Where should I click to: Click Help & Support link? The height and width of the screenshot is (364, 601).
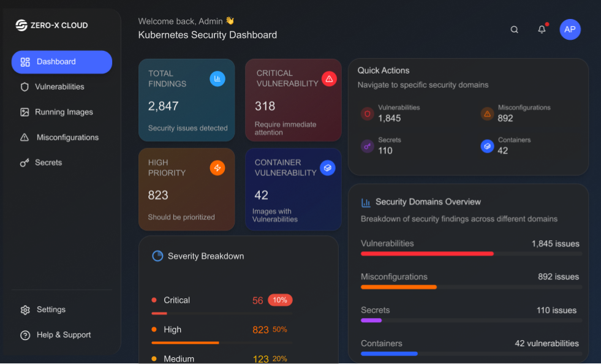[64, 335]
